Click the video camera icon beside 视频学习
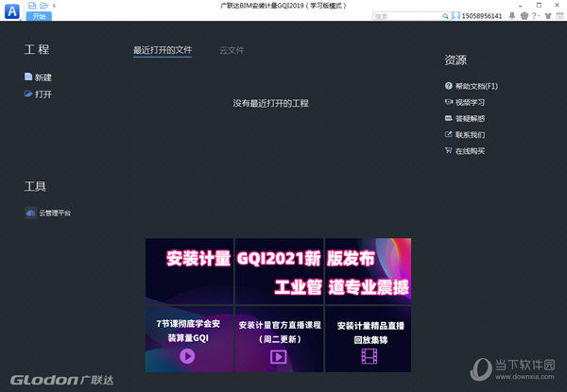Viewport: 567px width, 392px height. tap(449, 102)
